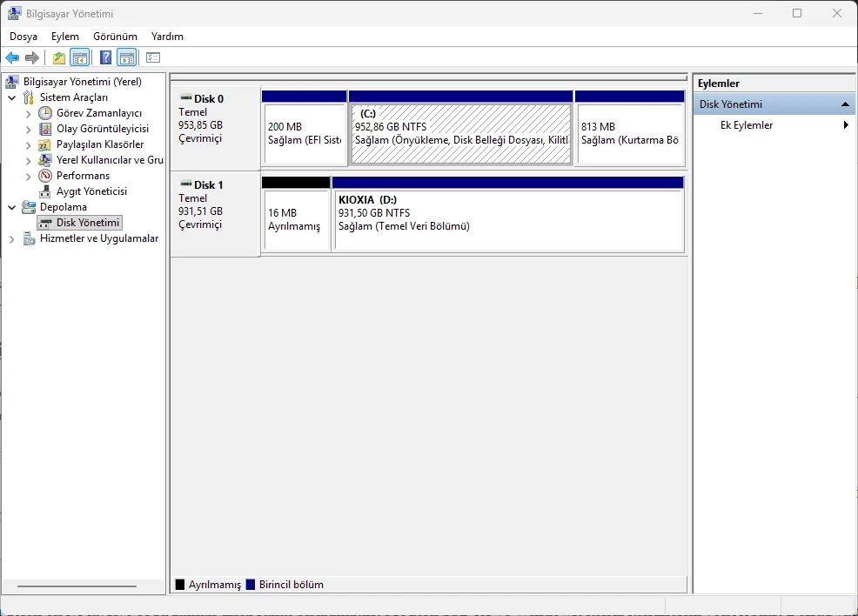Click the settings list toolbar icon
This screenshot has height=616, width=858.
coord(153,57)
